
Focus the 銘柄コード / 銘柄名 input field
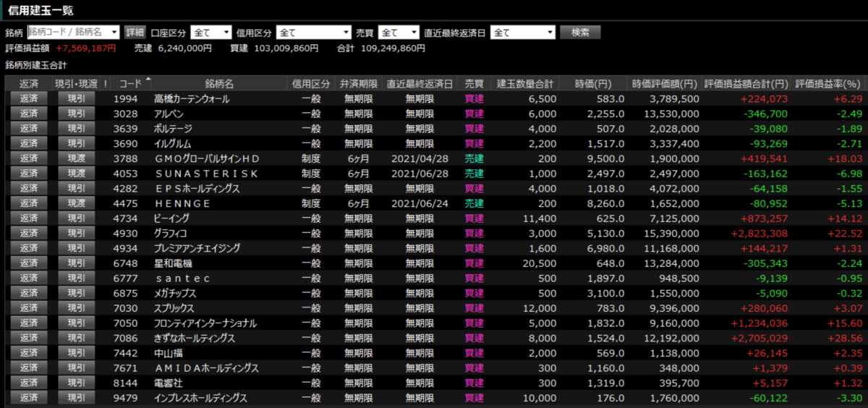(68, 33)
